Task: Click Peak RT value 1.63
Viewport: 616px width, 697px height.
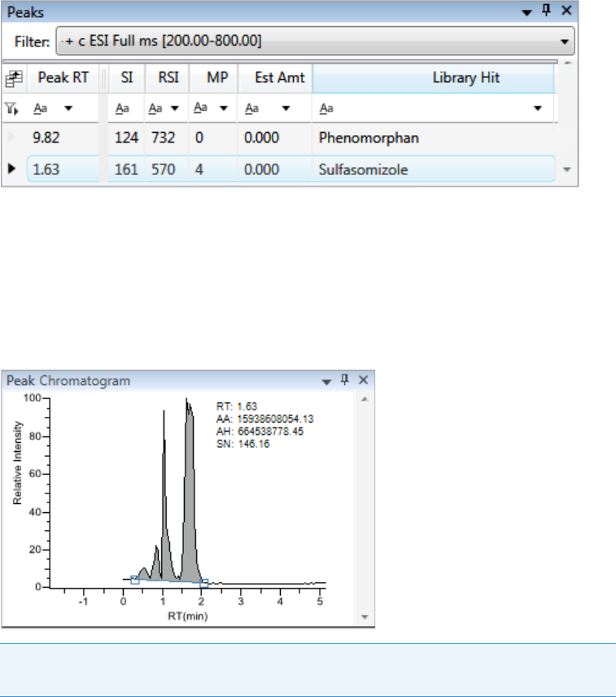Action: (x=46, y=169)
